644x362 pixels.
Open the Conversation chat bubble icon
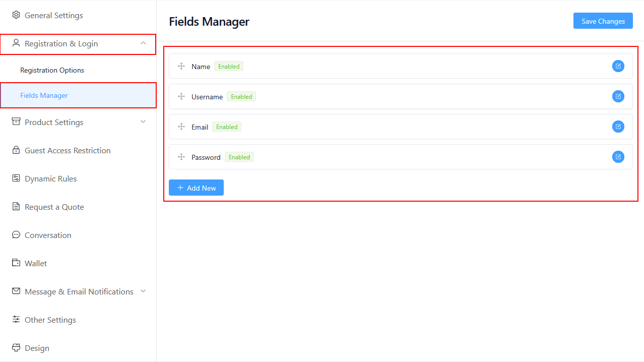tap(16, 235)
